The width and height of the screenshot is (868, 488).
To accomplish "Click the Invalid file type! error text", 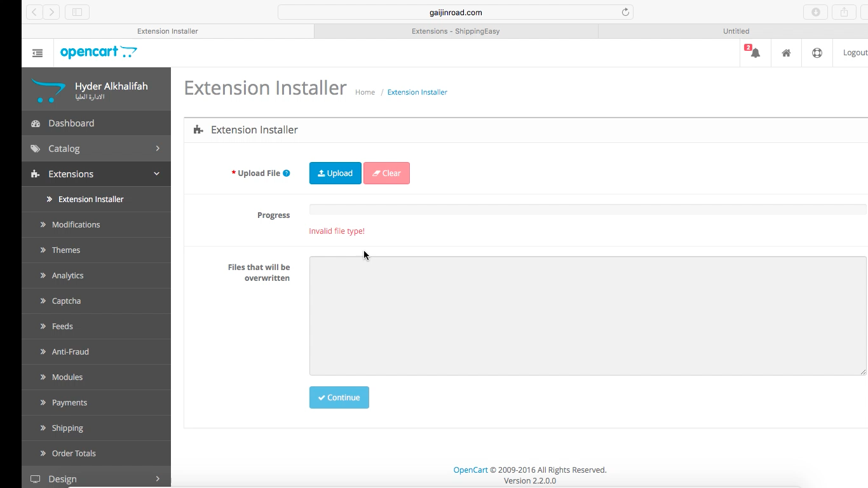I will point(337,231).
